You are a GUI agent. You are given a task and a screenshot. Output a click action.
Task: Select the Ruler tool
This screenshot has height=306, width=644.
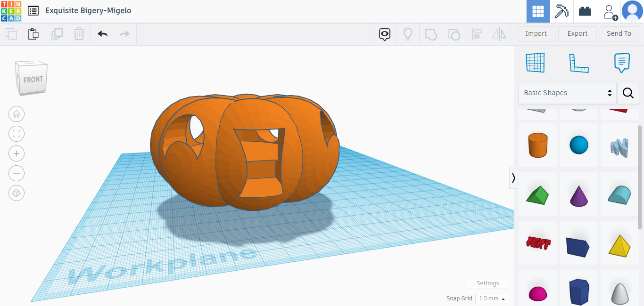click(579, 62)
